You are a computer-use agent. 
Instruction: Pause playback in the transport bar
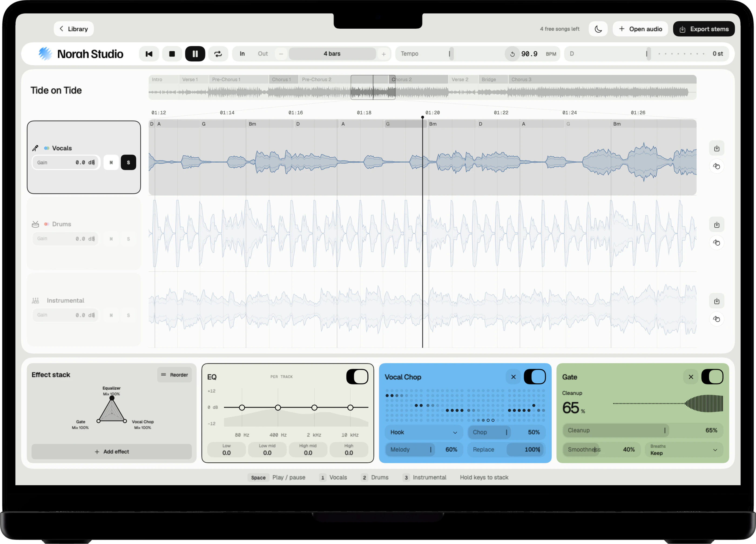click(x=195, y=54)
